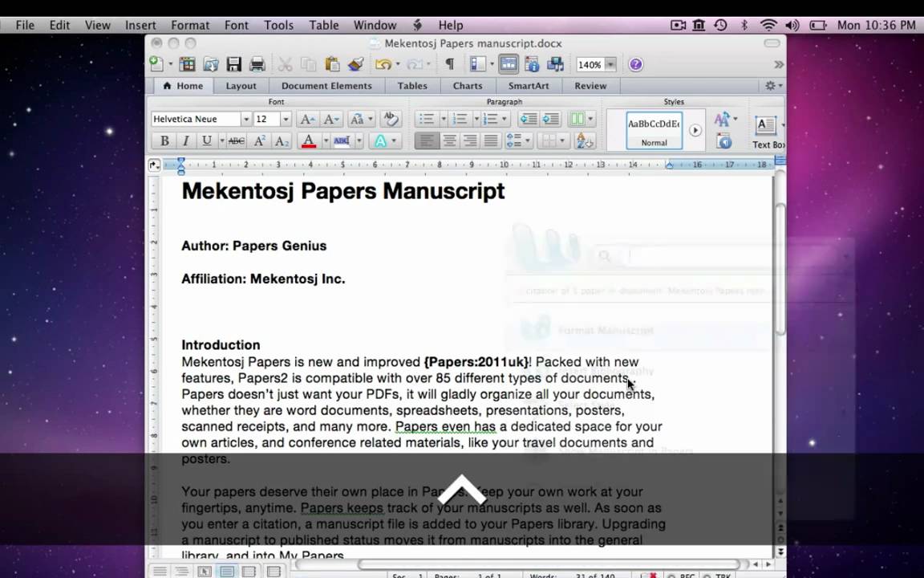The height and width of the screenshot is (578, 924).
Task: Click the Open document icon
Action: (210, 64)
